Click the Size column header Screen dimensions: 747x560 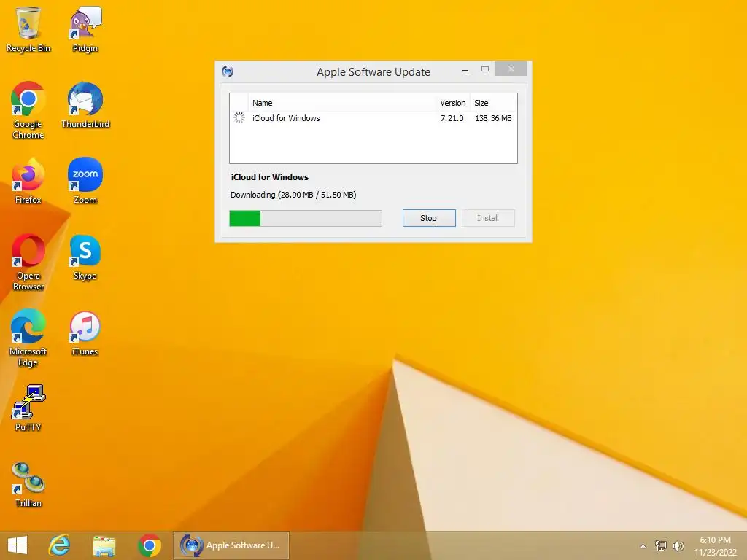492,103
